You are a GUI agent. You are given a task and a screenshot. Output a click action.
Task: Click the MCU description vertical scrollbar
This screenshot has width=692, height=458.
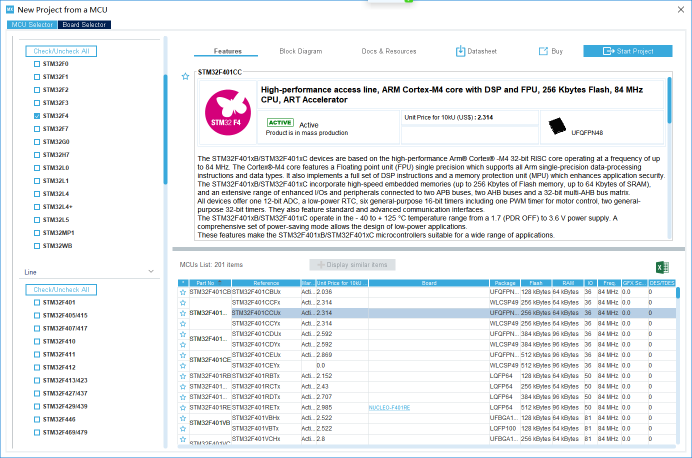(669, 100)
